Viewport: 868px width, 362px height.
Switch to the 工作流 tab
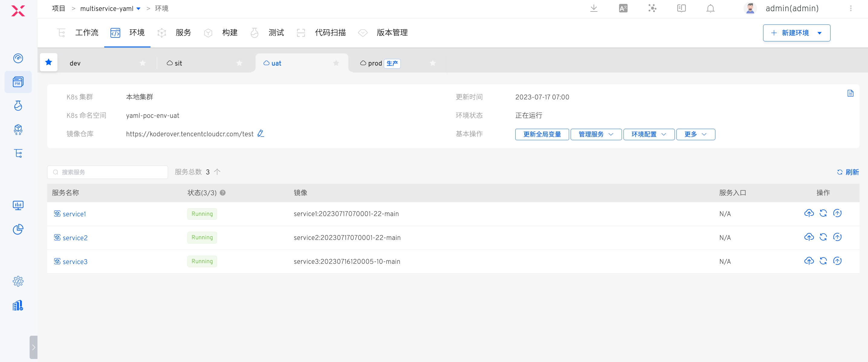click(x=77, y=33)
